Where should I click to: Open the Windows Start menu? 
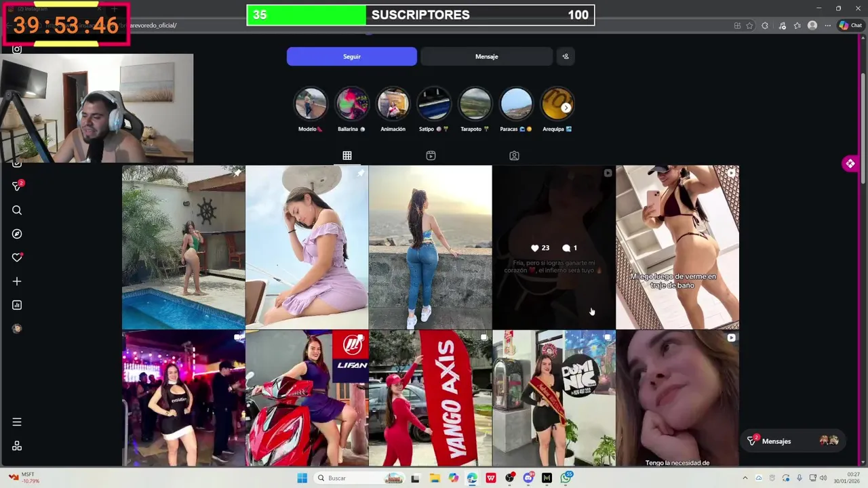[x=302, y=478]
